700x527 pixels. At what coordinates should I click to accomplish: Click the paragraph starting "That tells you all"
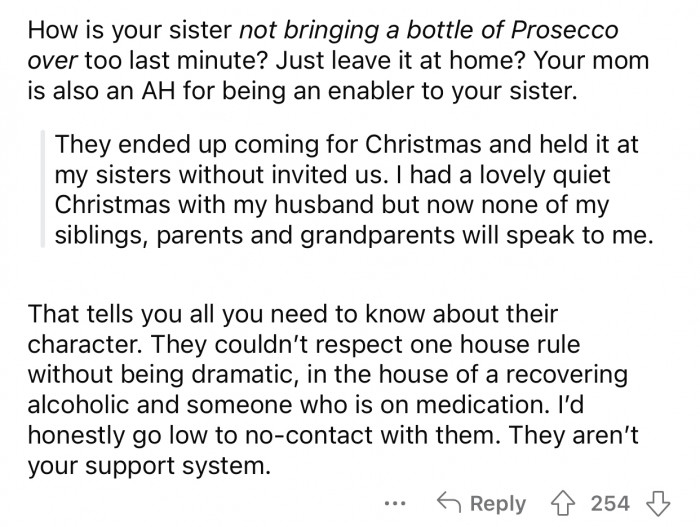click(333, 389)
